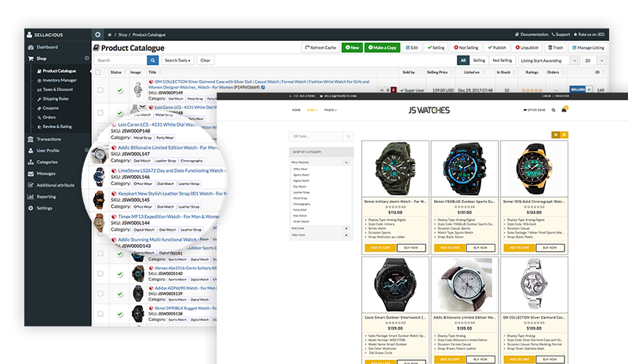Click the catalogue Search input field
The image size is (628, 364).
pos(121,60)
